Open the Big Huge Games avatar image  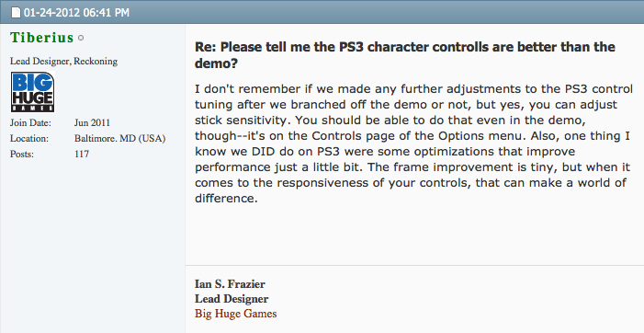point(32,92)
